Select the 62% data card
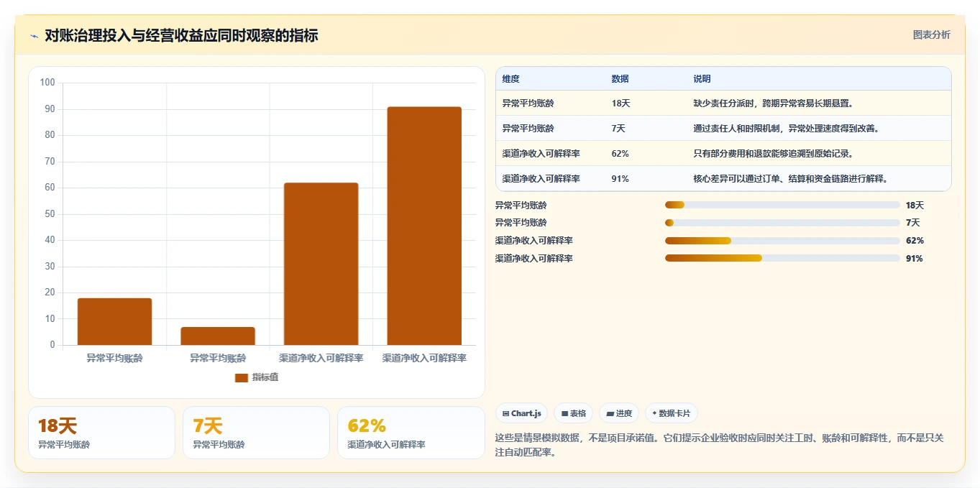Image resolution: width=980 pixels, height=488 pixels. 411,433
